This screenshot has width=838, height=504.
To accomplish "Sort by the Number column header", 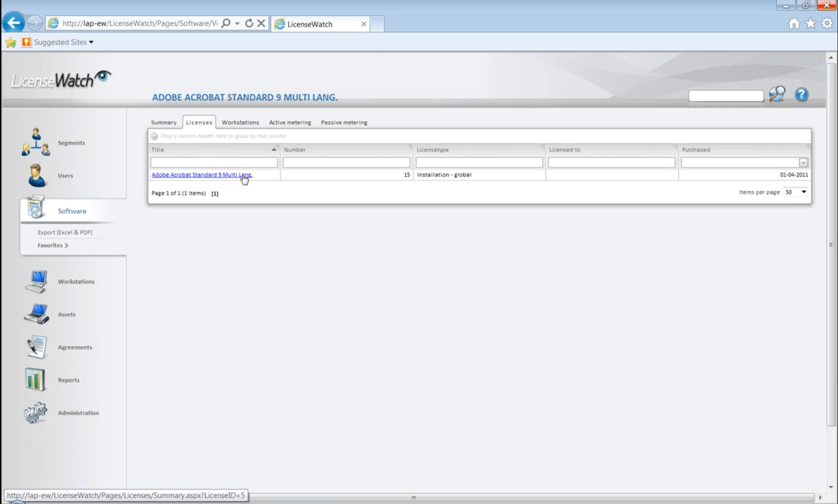I will tap(347, 150).
